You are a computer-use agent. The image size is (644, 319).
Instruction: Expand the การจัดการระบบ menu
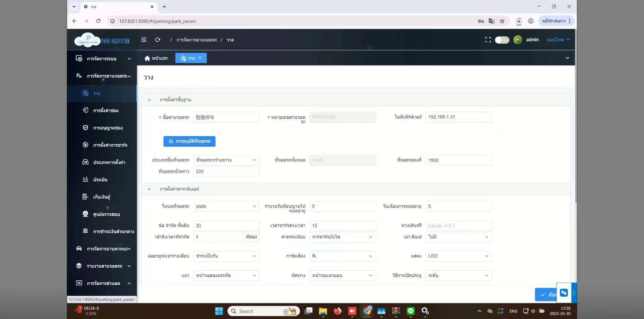(102, 59)
